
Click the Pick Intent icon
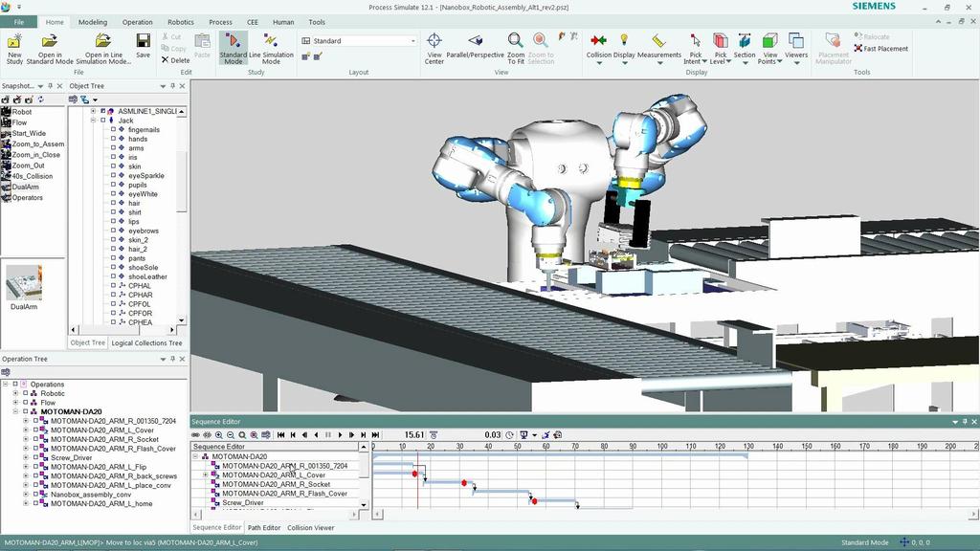(x=695, y=41)
